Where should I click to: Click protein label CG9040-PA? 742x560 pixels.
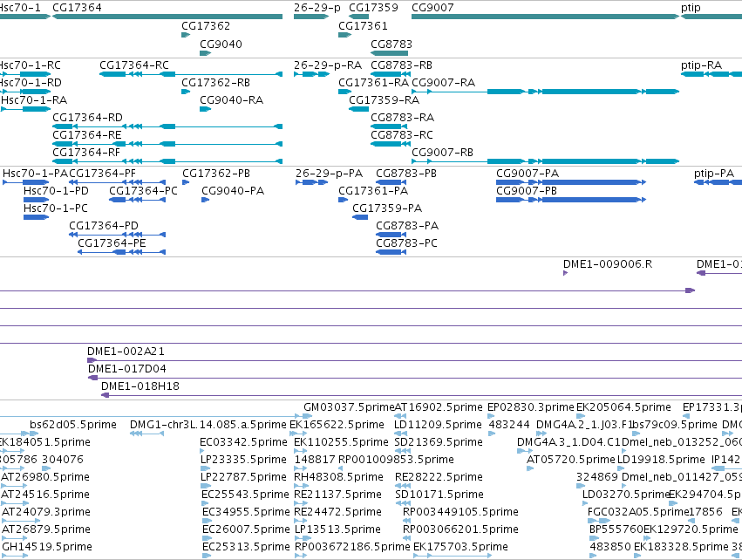point(233,191)
